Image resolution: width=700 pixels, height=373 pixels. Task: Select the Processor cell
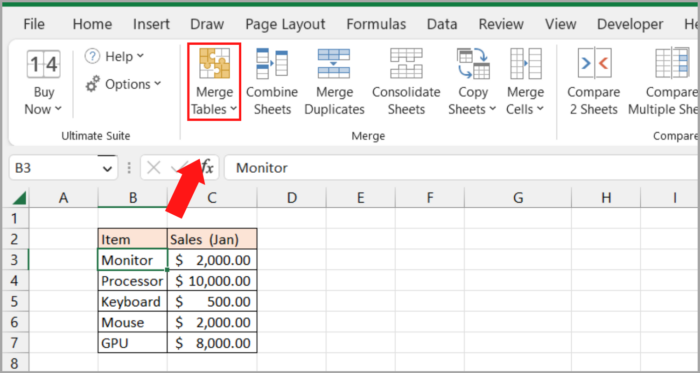pyautogui.click(x=133, y=281)
